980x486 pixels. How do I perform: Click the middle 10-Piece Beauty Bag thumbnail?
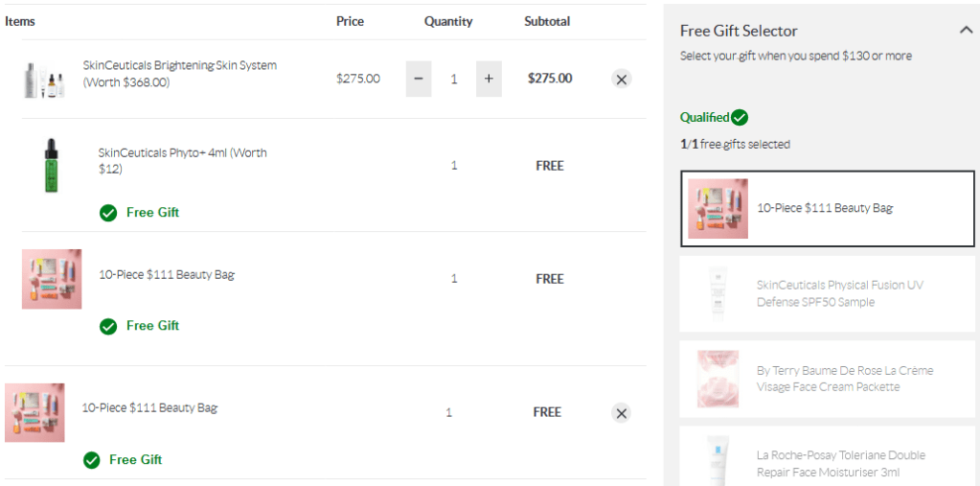pyautogui.click(x=52, y=279)
